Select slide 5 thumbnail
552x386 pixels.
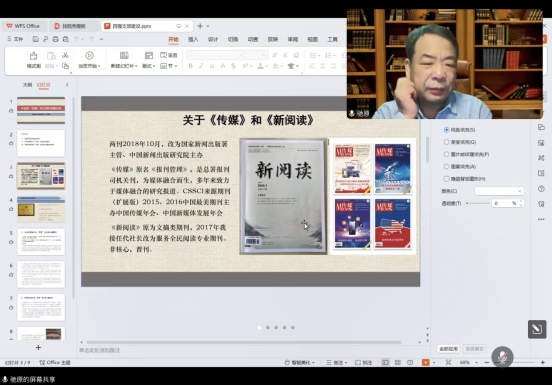pyautogui.click(x=41, y=242)
